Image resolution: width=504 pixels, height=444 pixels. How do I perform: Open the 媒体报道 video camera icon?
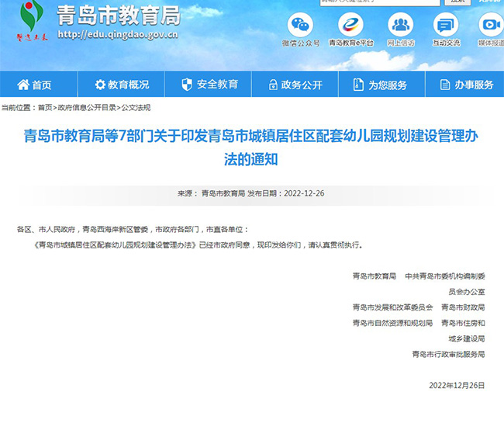[x=492, y=25]
